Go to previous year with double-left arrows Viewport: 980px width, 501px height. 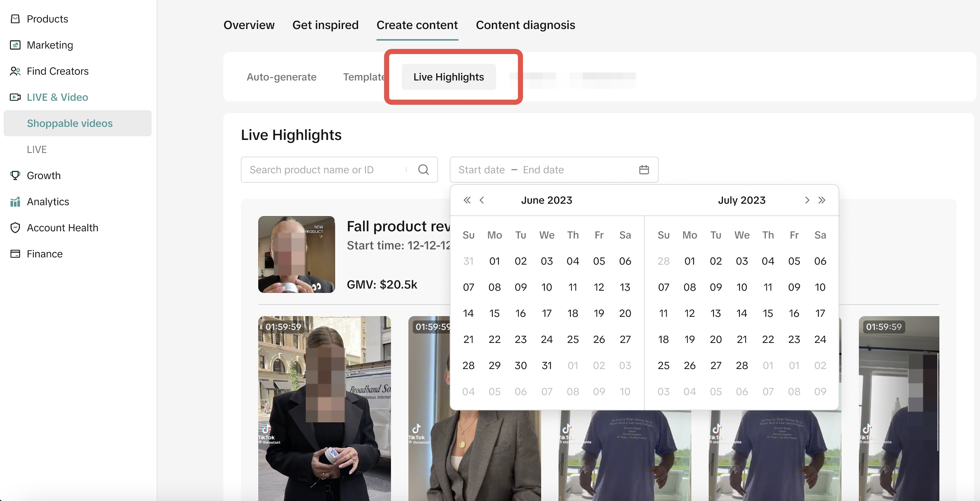click(x=467, y=200)
